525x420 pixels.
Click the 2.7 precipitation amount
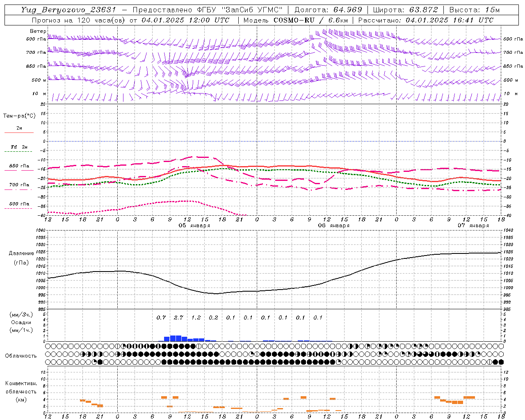pos(178,317)
